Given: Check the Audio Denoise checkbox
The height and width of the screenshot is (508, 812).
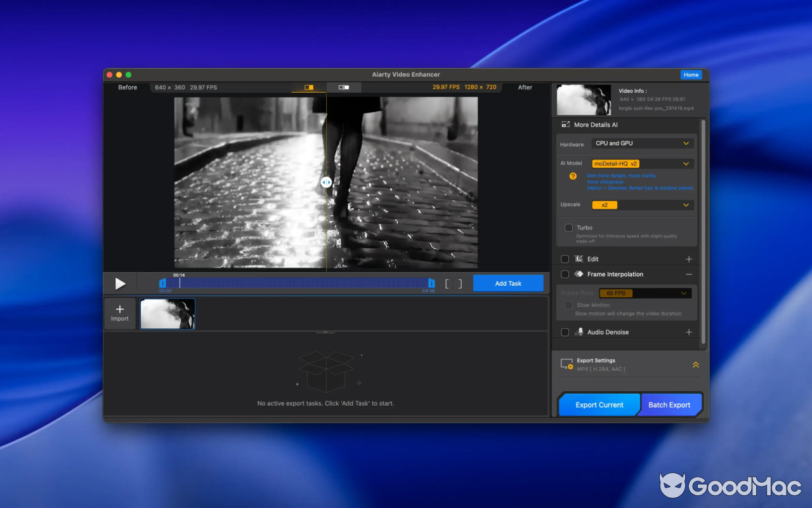Looking at the screenshot, I should [564, 331].
